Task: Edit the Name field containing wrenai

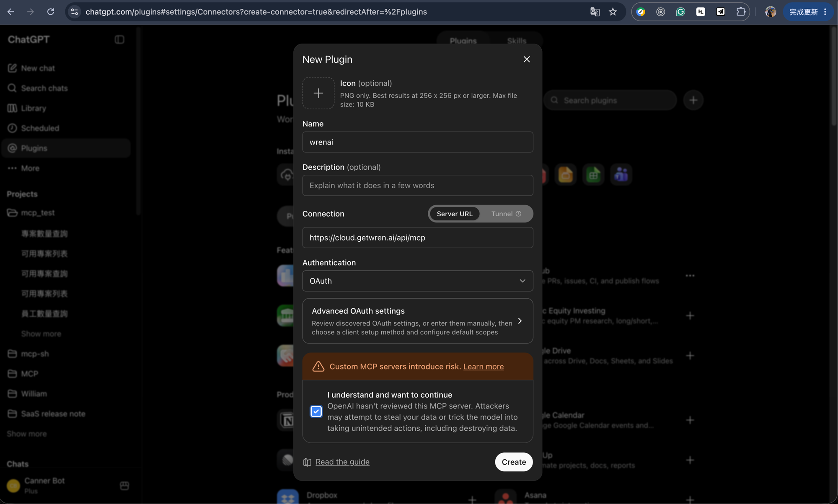Action: point(418,142)
